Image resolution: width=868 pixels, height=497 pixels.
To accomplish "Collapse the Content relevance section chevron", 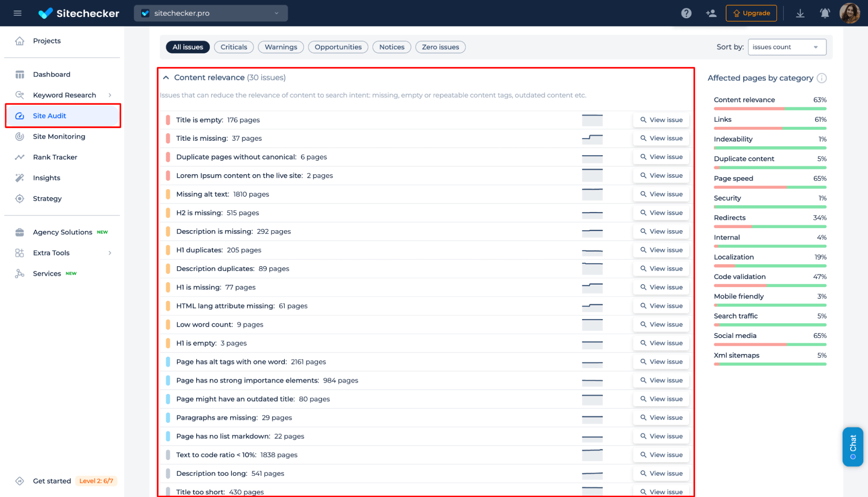I will 167,78.
